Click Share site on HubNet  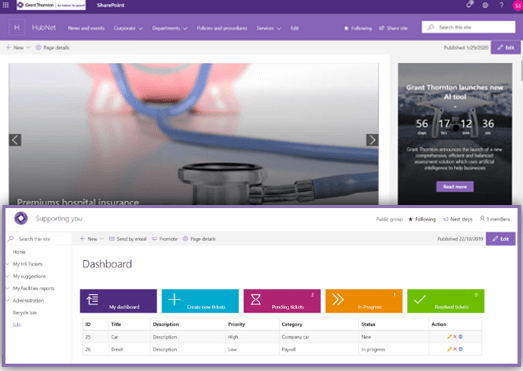click(393, 28)
